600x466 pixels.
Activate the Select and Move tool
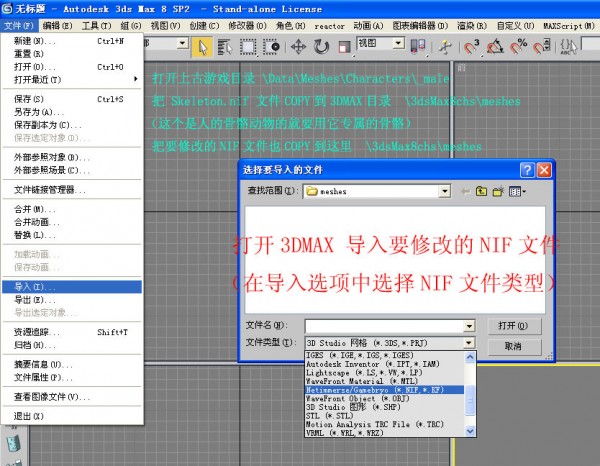[298, 47]
